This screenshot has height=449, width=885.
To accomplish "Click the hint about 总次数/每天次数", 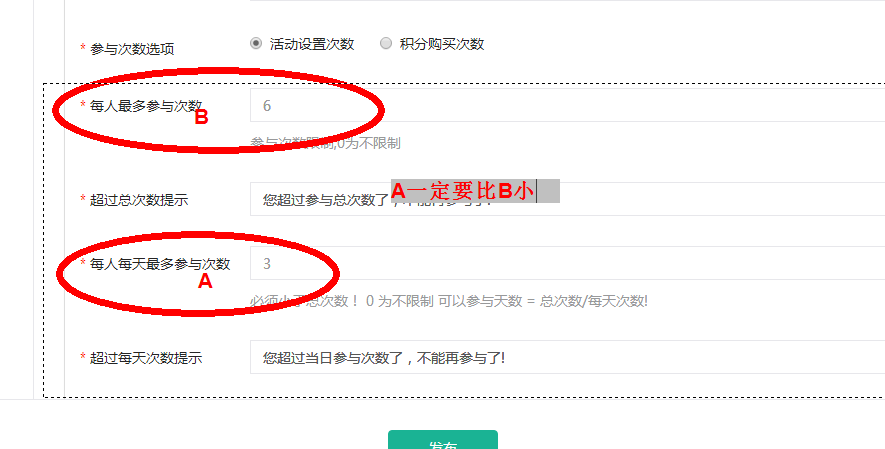I will (449, 301).
